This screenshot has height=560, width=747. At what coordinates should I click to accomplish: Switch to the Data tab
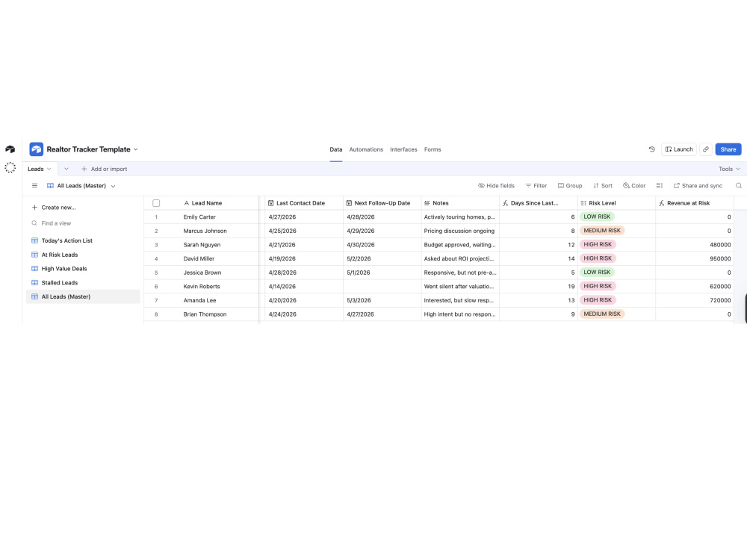point(336,149)
